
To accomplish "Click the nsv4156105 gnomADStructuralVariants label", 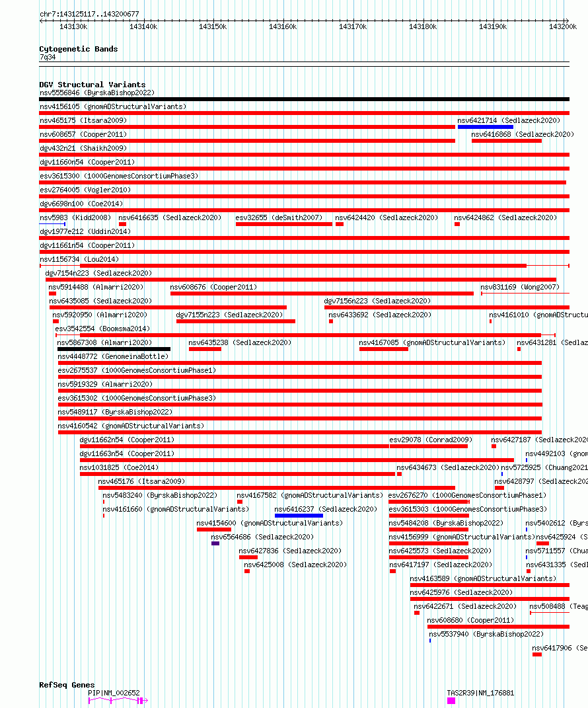I will tap(113, 106).
